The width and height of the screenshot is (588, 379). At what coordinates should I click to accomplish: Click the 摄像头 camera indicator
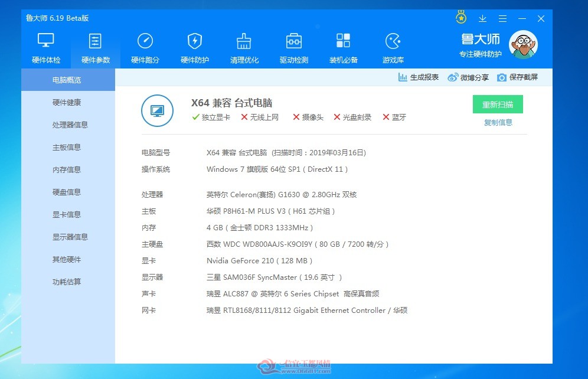[308, 117]
